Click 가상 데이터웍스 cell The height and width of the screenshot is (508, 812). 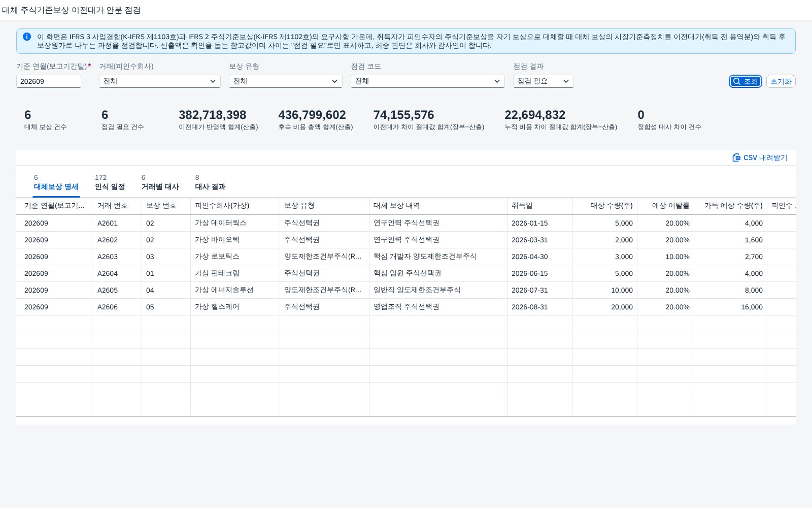235,223
